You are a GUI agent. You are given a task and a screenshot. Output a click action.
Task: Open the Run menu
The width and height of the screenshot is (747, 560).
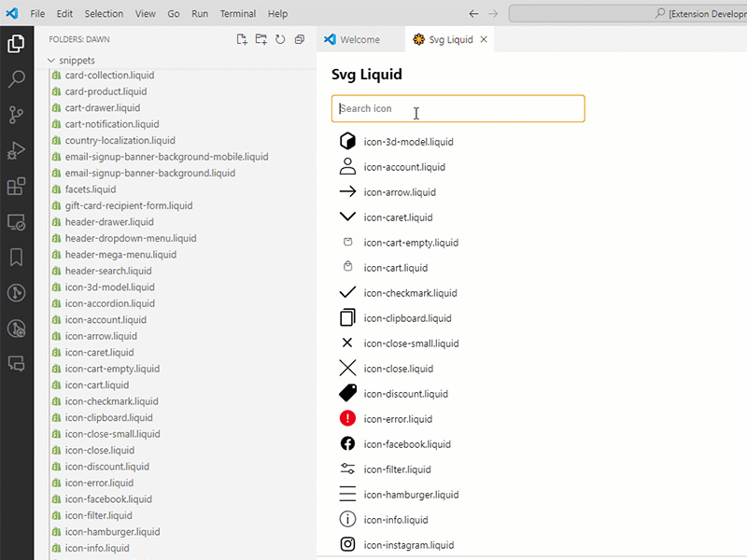(200, 14)
